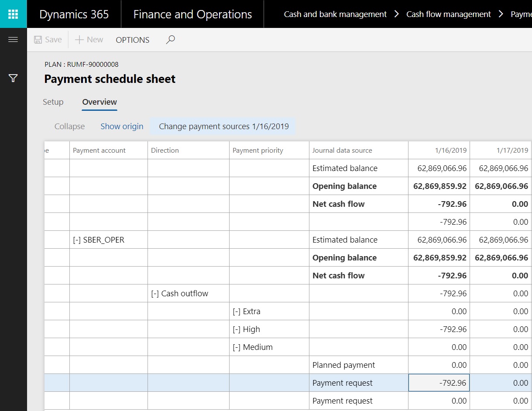This screenshot has height=411, width=532.
Task: Select the -792.96 Payment request cell
Action: point(439,383)
